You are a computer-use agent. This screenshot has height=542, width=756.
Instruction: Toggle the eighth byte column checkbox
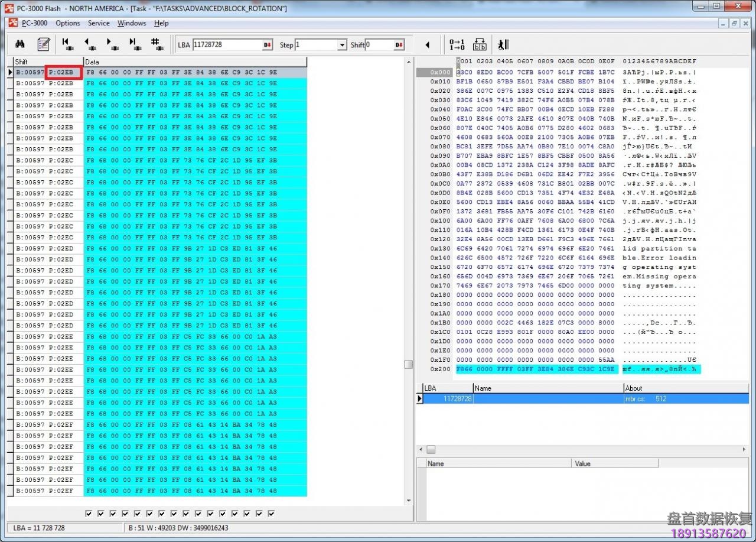pos(174,514)
